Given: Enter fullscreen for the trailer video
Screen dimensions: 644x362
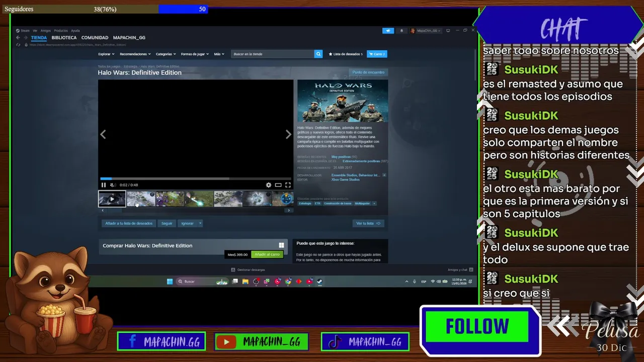Looking at the screenshot, I should point(288,185).
